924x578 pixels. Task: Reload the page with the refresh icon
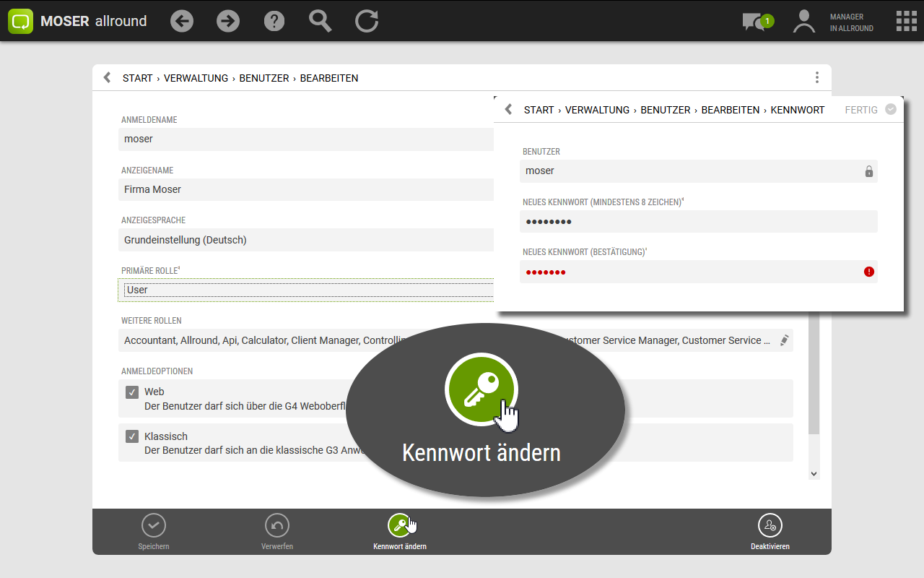[367, 21]
